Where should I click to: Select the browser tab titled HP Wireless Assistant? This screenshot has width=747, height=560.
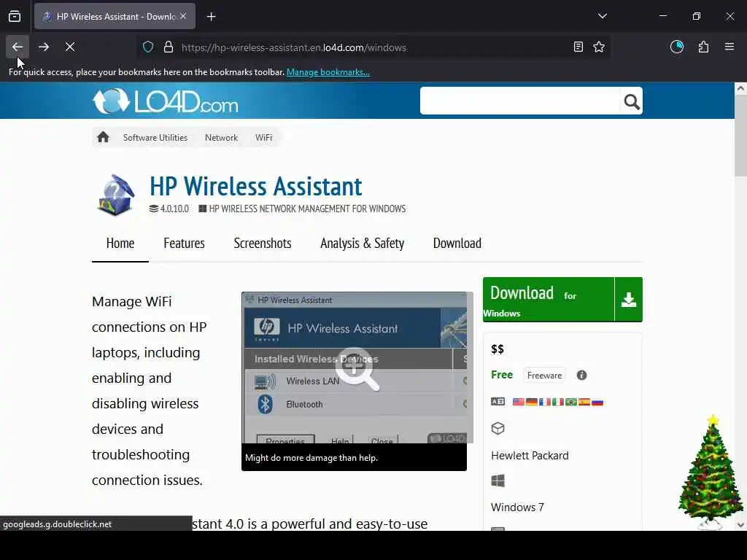(x=115, y=17)
